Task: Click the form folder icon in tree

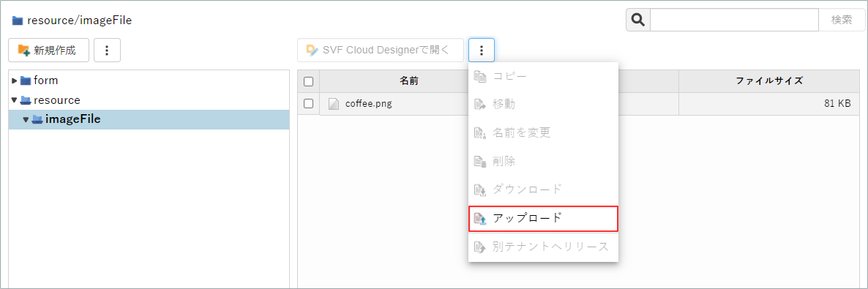Action: coord(26,80)
